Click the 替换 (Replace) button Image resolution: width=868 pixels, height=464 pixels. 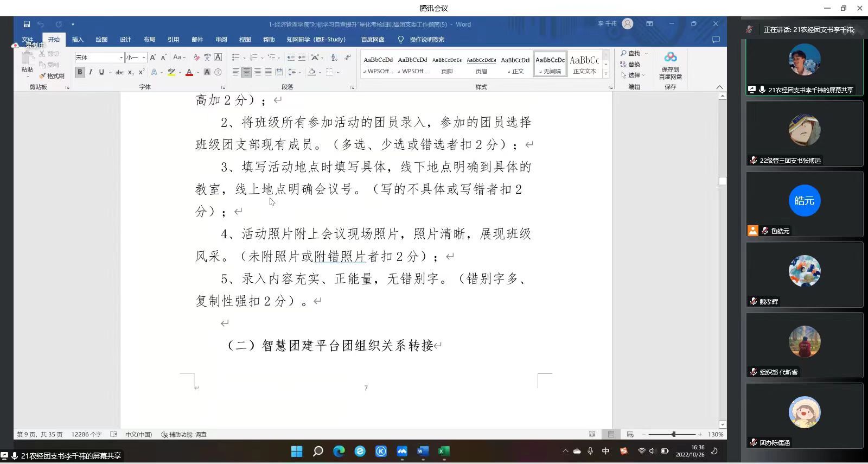(x=630, y=64)
